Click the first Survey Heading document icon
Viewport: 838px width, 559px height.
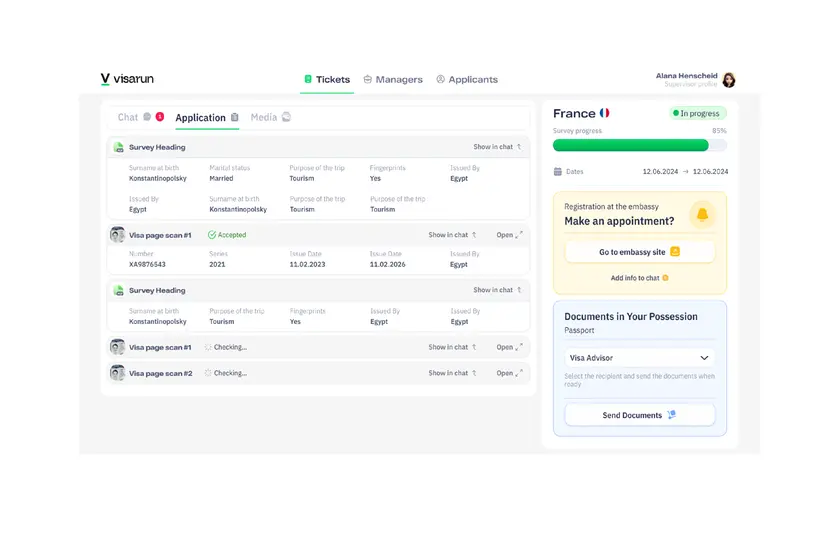[x=118, y=147]
